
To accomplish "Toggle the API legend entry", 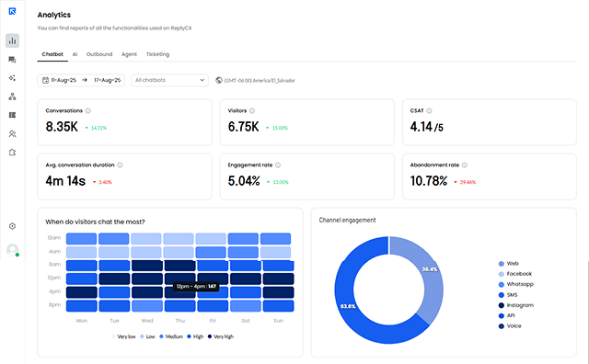I will pyautogui.click(x=506, y=315).
